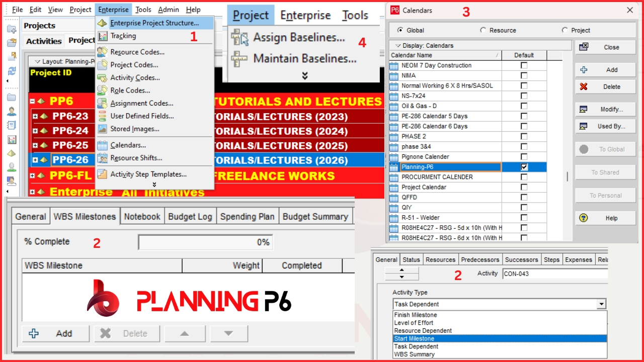Switch to the Budget Log tab
644x362 pixels.
point(190,217)
